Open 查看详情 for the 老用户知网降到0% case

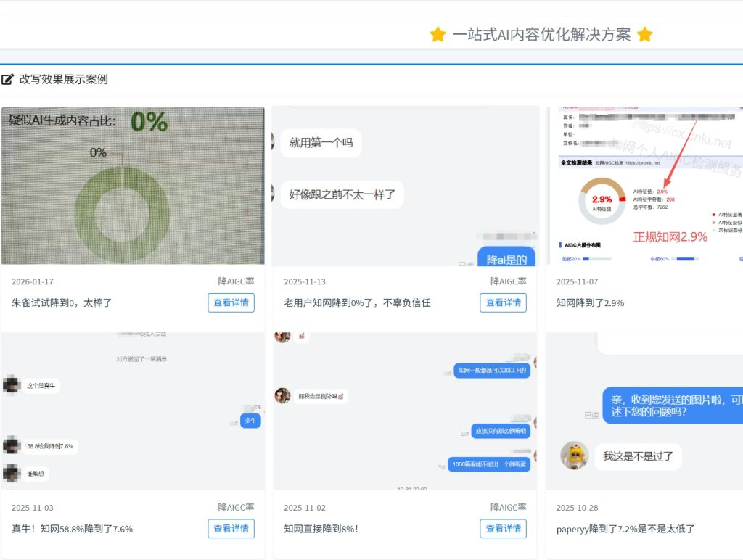coord(503,302)
